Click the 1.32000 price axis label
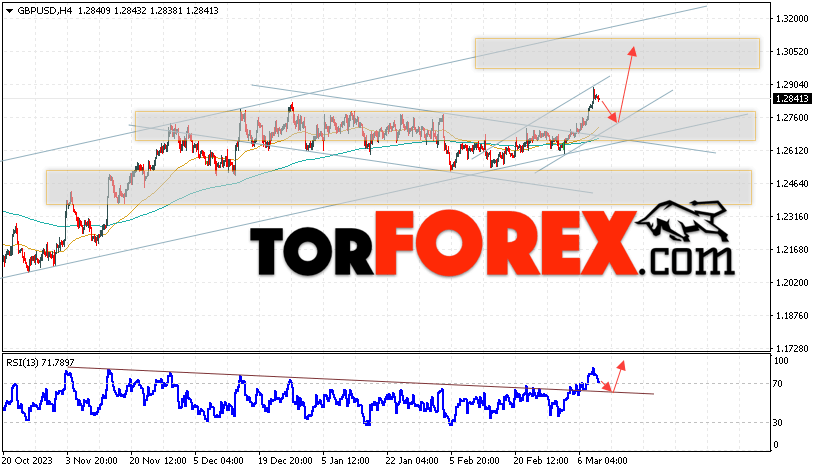Viewport: 816px width, 472px height. pos(792,18)
